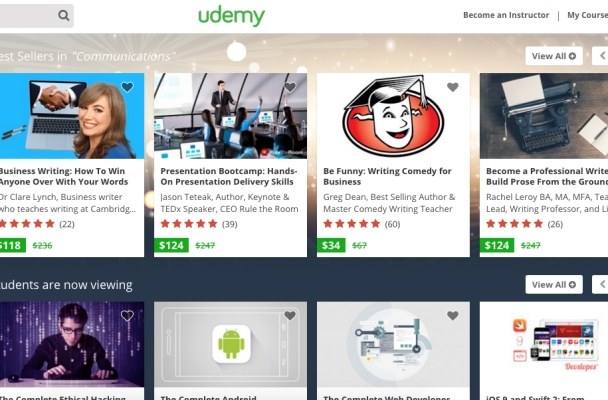Open the Udemy logo homepage
Screen dimensions: 608x400
pos(231,16)
